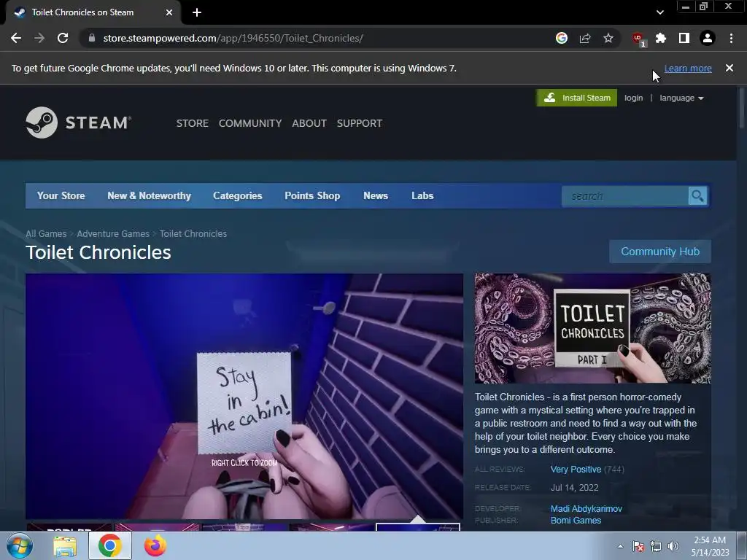Viewport: 747px width, 560px height.
Task: Click Toilet Chronicles breadcrumb link
Action: point(193,234)
